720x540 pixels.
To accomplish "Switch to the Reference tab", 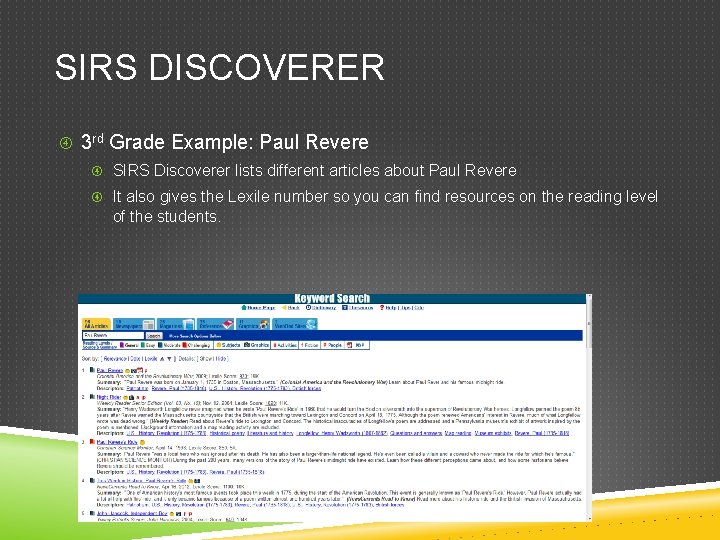I will [x=215, y=324].
